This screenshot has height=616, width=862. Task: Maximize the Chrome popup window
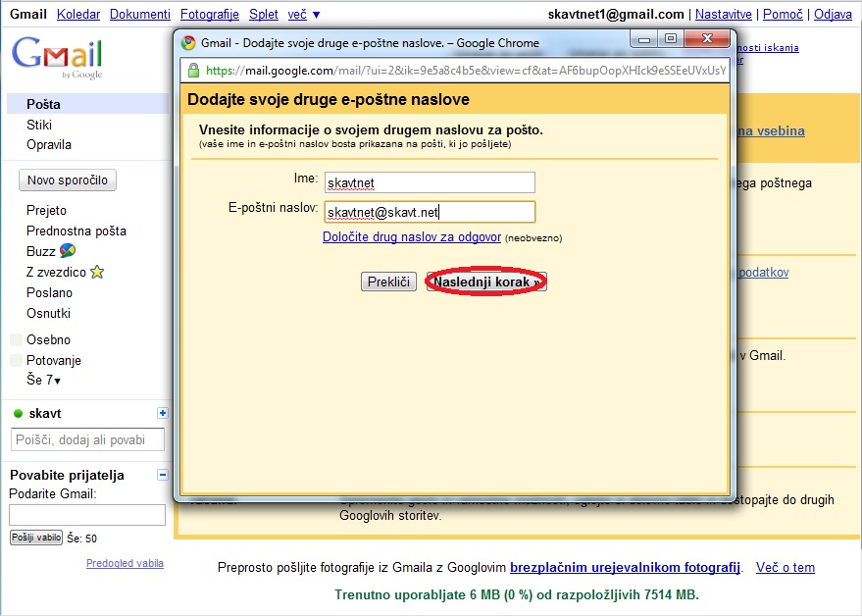pyautogui.click(x=671, y=38)
